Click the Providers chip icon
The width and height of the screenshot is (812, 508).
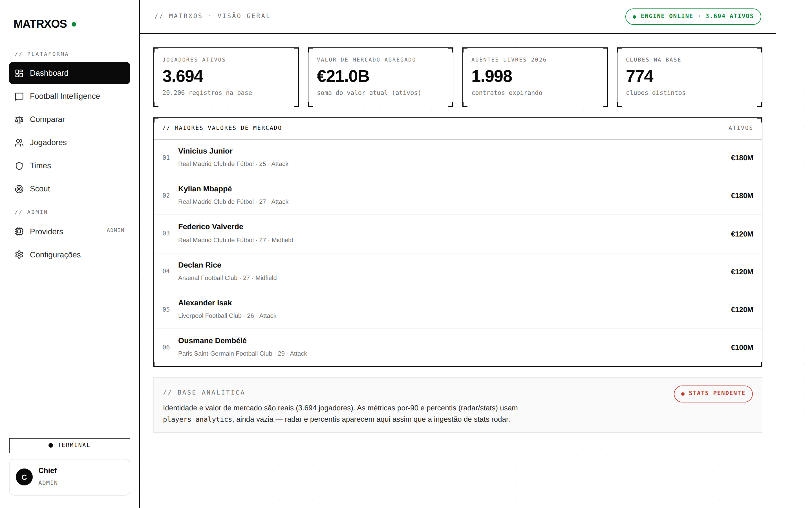click(19, 231)
